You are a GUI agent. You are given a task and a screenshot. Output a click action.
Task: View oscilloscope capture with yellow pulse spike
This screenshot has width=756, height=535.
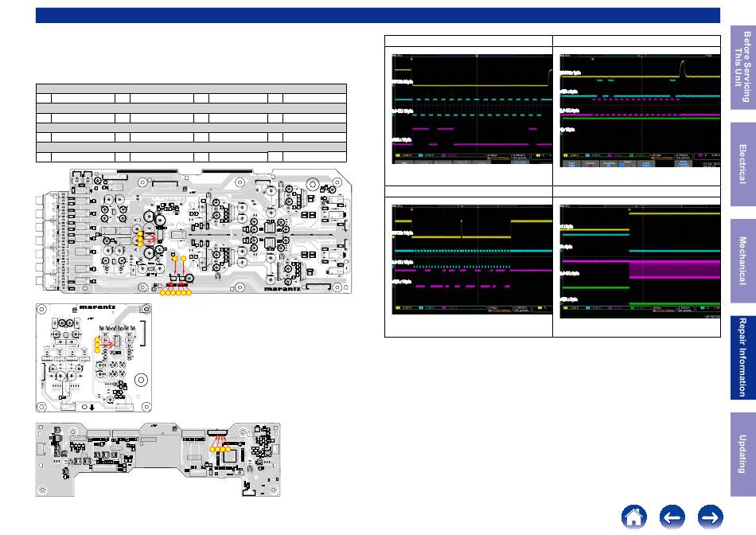coord(640,111)
